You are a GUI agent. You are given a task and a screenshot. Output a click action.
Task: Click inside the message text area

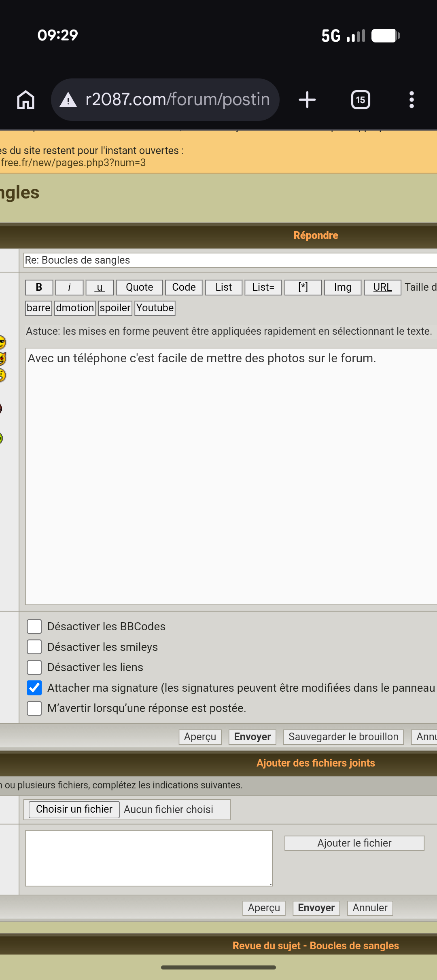[x=231, y=476]
